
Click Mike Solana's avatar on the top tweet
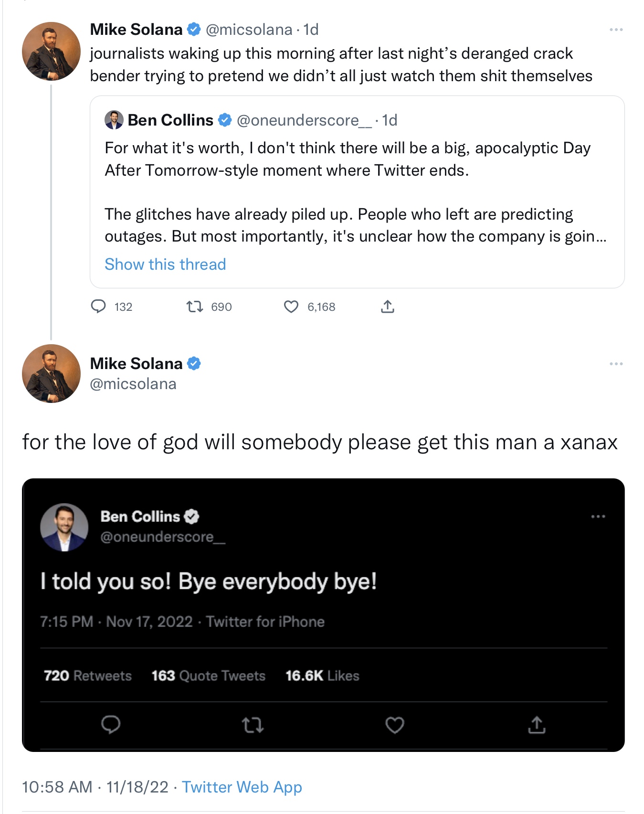51,51
